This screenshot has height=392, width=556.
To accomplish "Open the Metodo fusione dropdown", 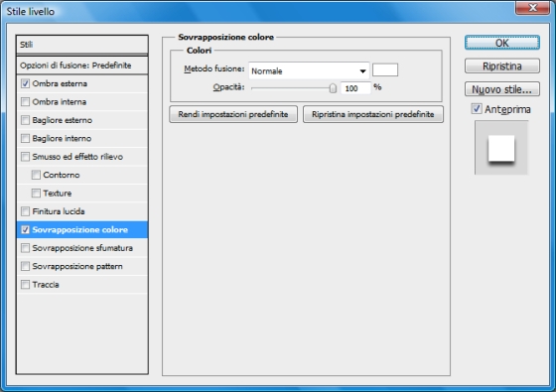I will [309, 70].
